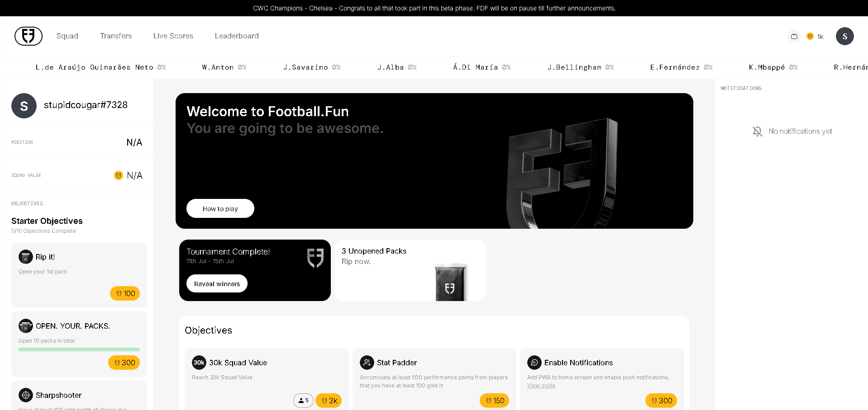Click the How to play button

[x=220, y=208]
